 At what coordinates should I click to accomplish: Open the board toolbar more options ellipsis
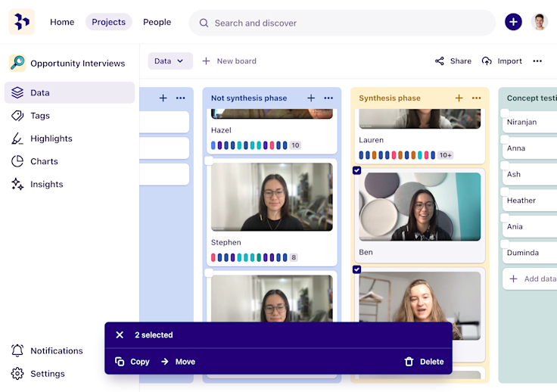point(537,61)
